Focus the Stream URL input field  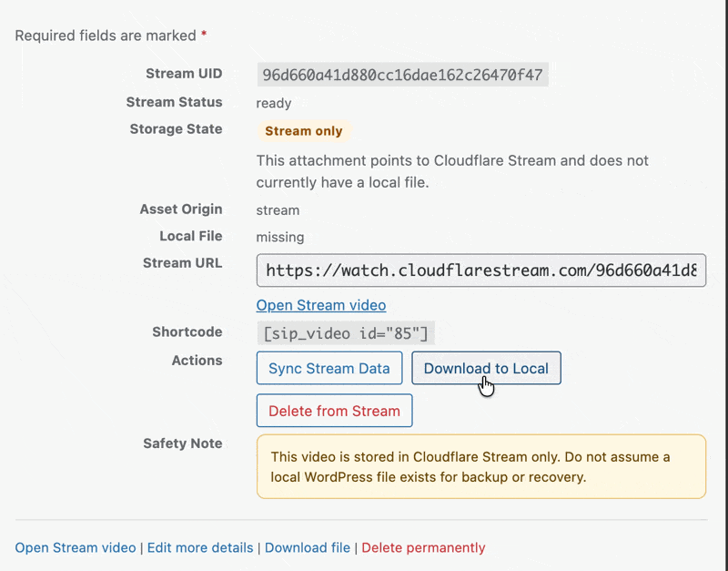[480, 270]
